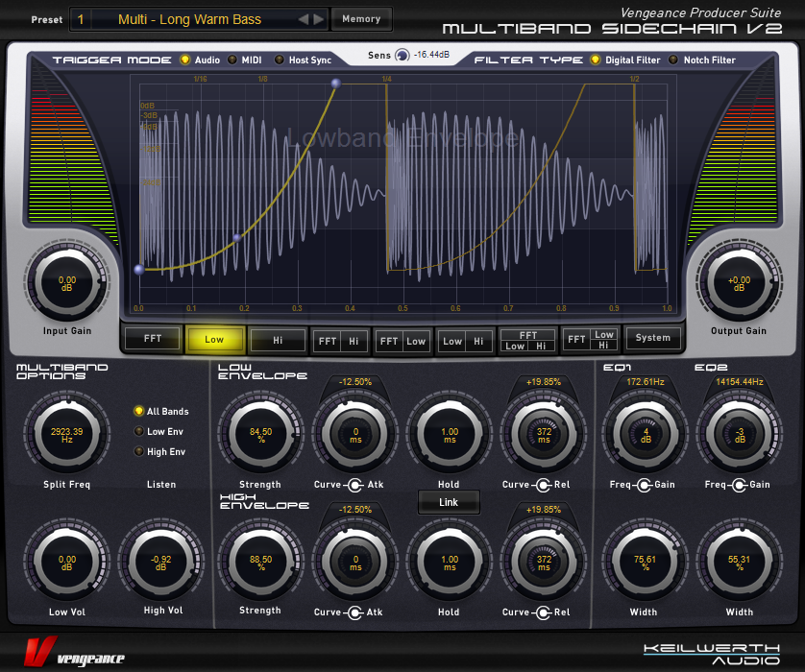Switch to the Hi view tab

(277, 339)
